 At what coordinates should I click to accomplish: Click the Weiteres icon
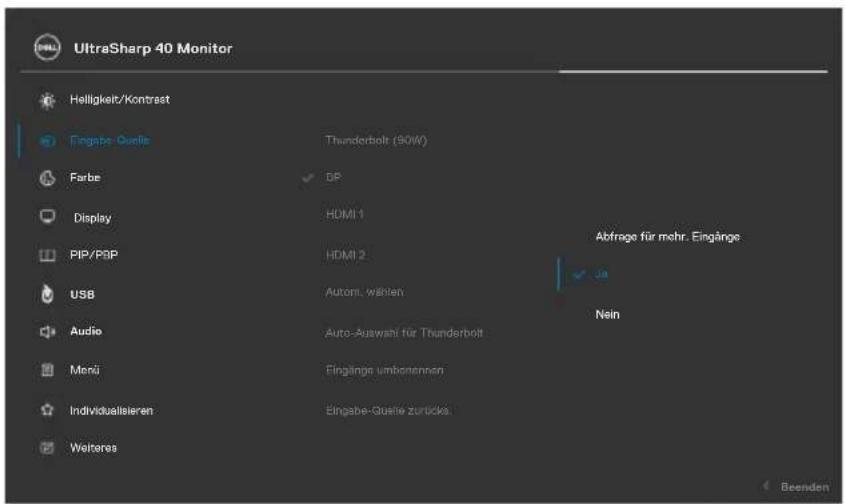pyautogui.click(x=47, y=448)
